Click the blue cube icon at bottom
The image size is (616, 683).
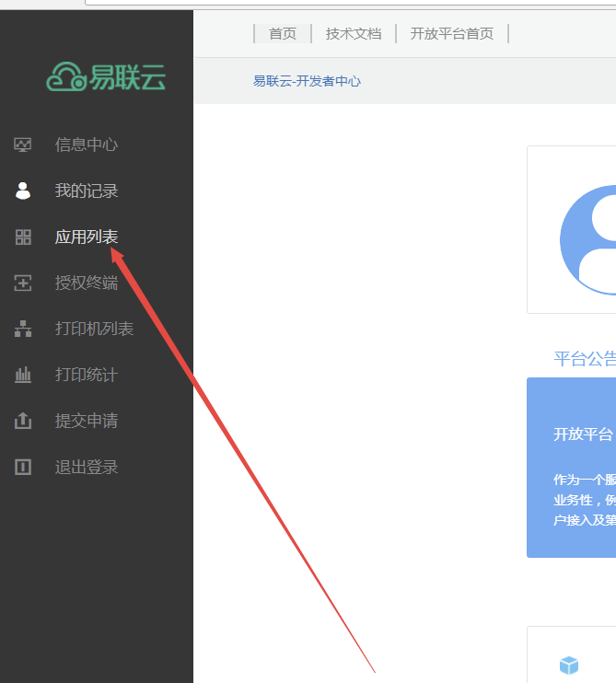tap(569, 666)
